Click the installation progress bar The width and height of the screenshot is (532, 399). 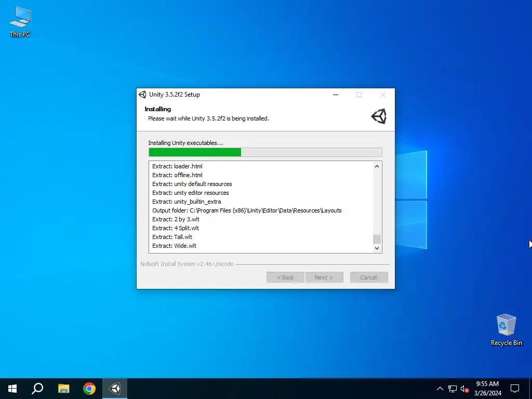pyautogui.click(x=265, y=152)
